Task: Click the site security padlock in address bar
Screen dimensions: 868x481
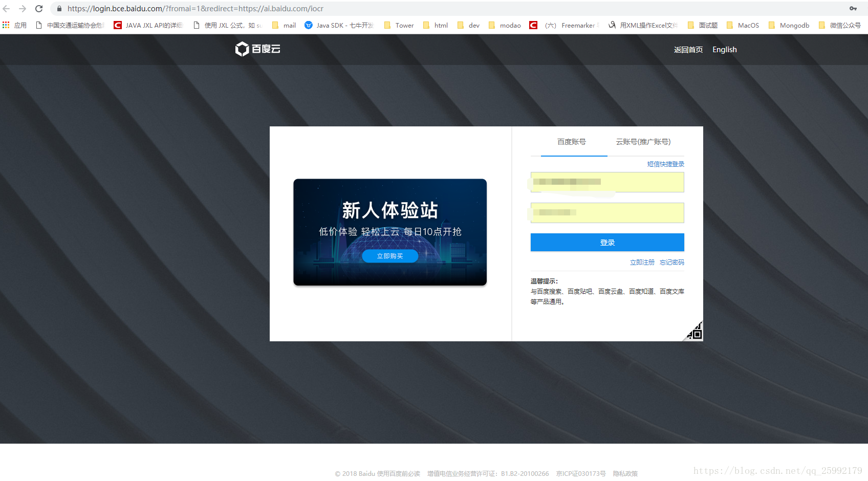Action: (59, 8)
